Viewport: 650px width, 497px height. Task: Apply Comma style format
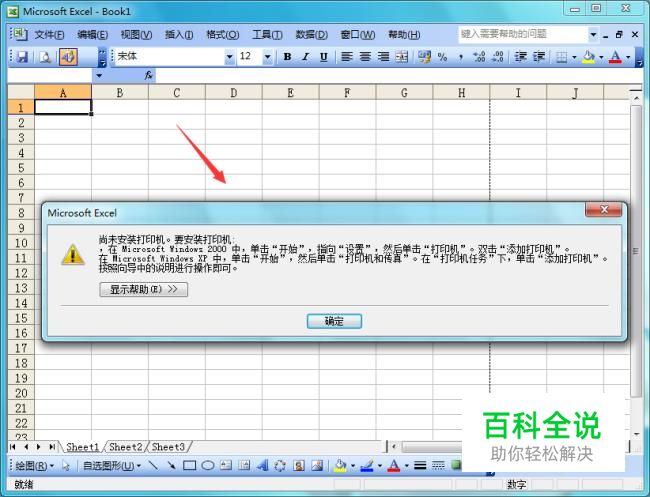pyautogui.click(x=461, y=57)
